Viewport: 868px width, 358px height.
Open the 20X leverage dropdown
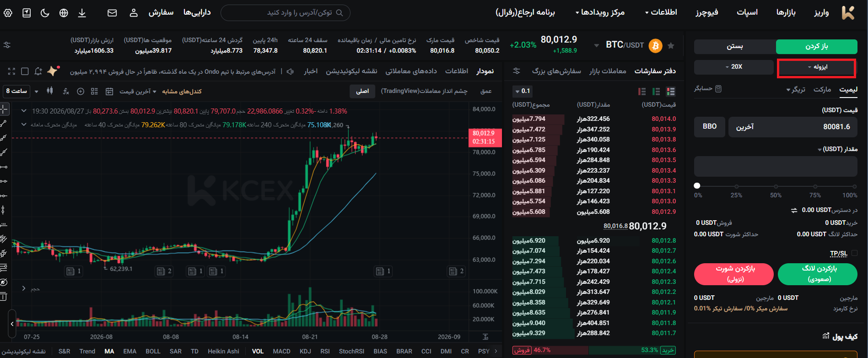[x=733, y=67]
